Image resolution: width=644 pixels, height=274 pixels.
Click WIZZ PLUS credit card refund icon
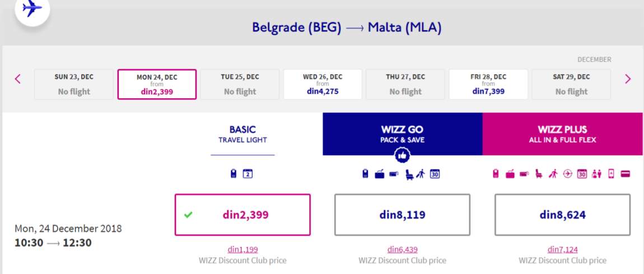626,174
